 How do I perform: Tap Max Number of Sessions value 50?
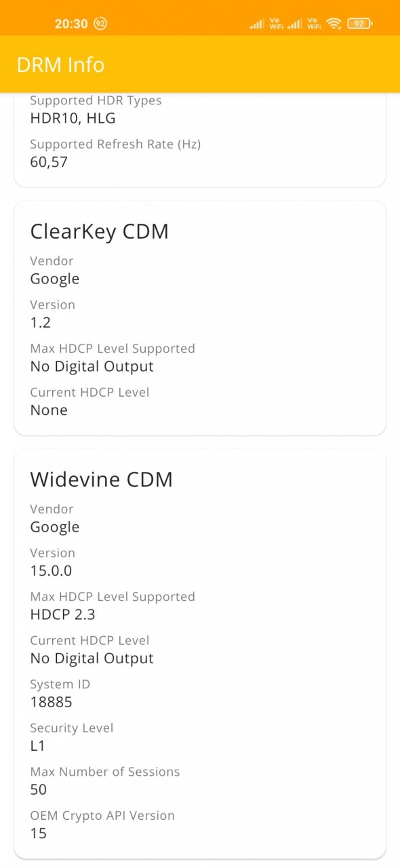pyautogui.click(x=39, y=789)
